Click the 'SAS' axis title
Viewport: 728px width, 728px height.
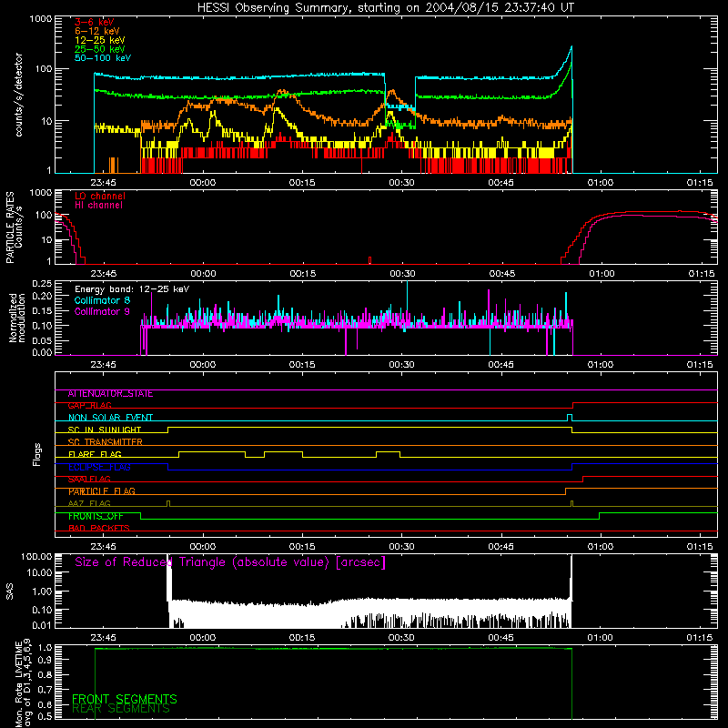(9, 591)
